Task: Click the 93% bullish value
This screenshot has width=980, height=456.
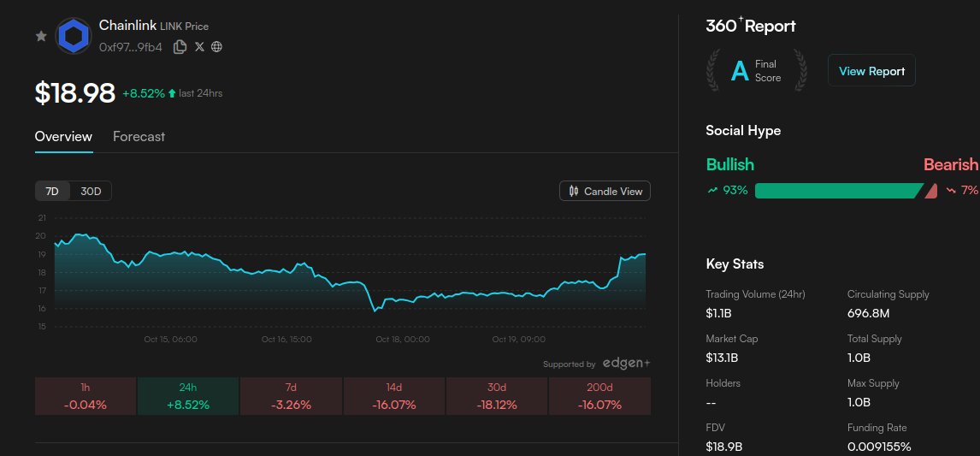Action: tap(735, 191)
